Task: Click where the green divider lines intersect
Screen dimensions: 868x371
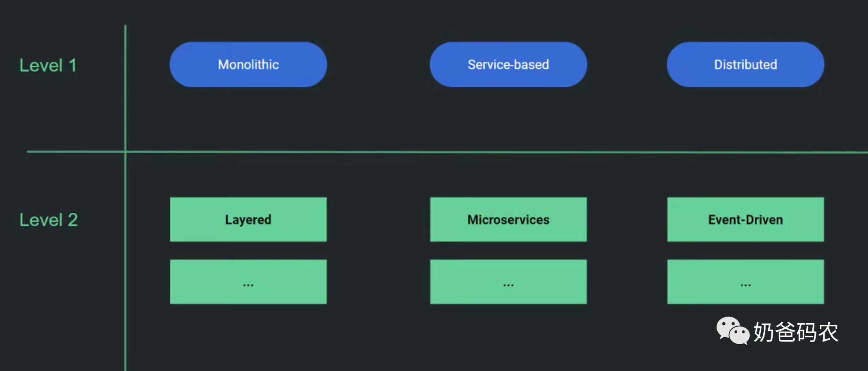Action: click(x=125, y=152)
